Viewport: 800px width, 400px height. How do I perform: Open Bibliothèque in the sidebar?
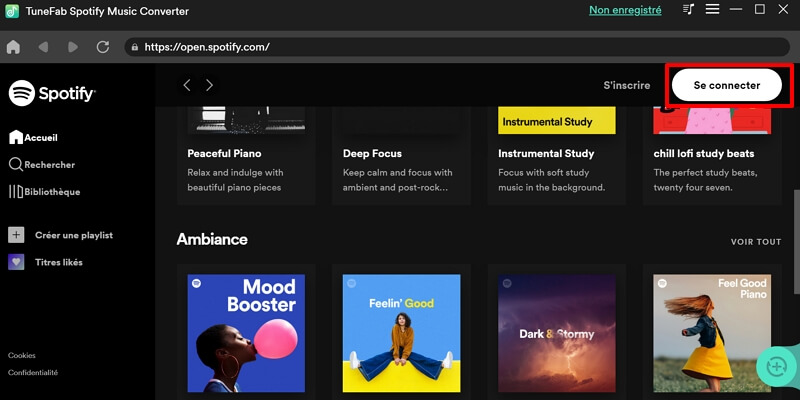(44, 192)
